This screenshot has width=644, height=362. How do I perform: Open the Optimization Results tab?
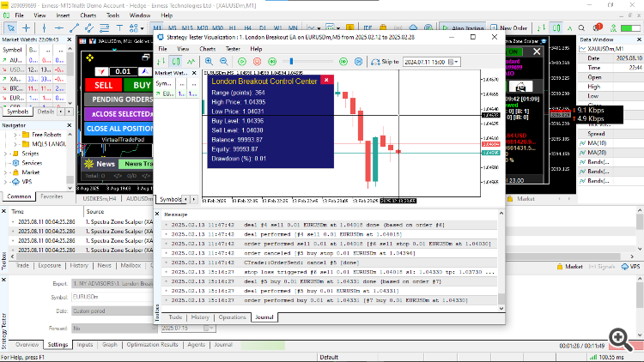pyautogui.click(x=152, y=345)
